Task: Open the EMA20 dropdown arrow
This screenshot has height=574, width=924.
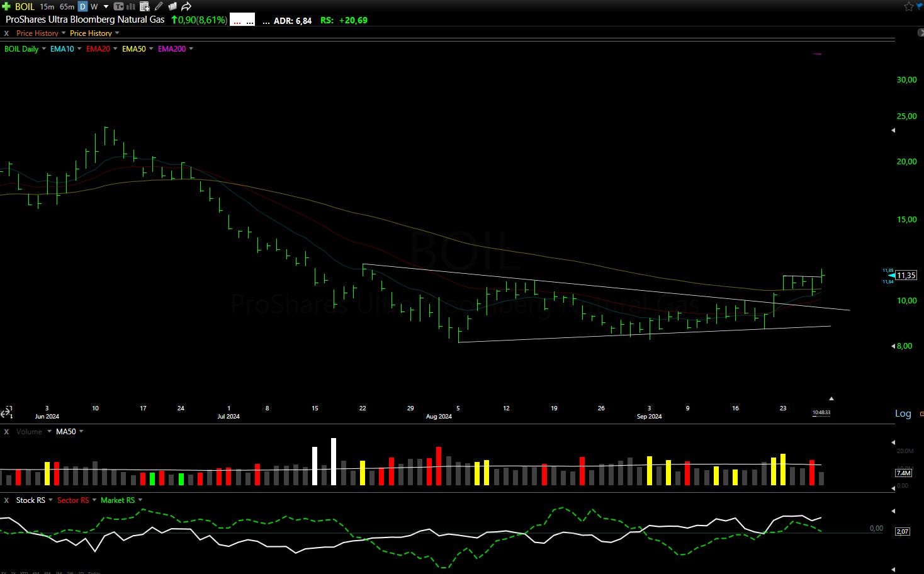Action: click(115, 49)
